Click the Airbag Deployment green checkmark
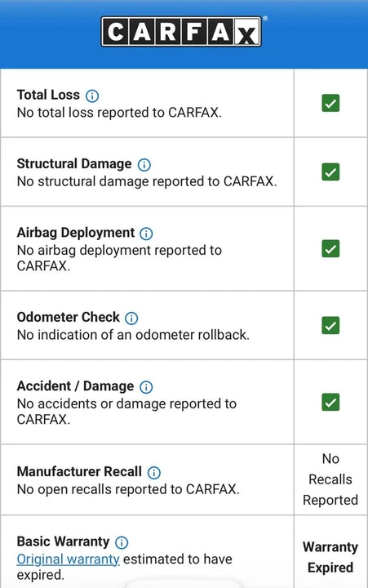 [x=330, y=248]
